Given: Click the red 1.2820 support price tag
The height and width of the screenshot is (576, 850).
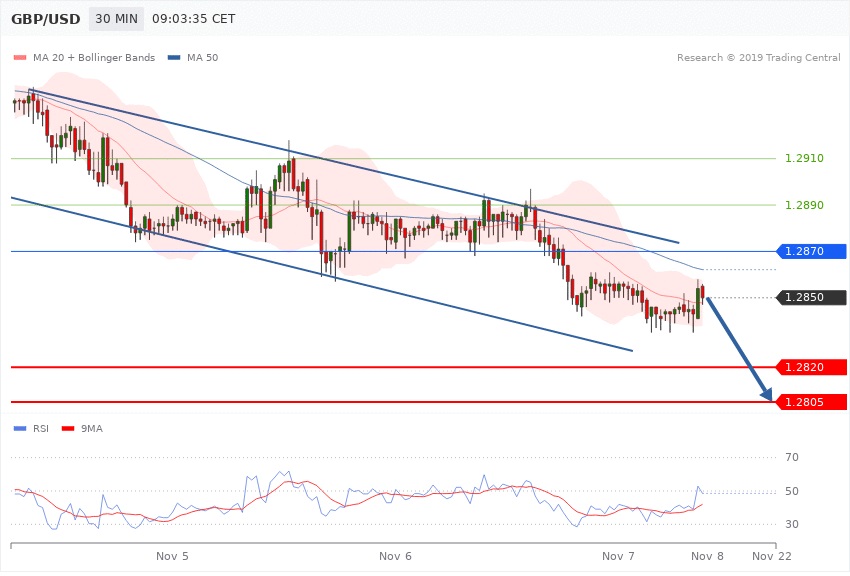Looking at the screenshot, I should [x=811, y=368].
